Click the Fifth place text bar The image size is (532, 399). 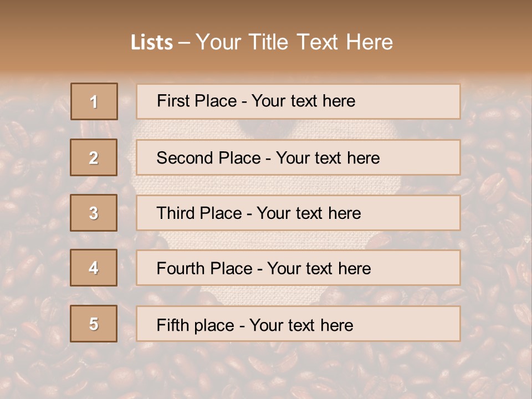[298, 324]
